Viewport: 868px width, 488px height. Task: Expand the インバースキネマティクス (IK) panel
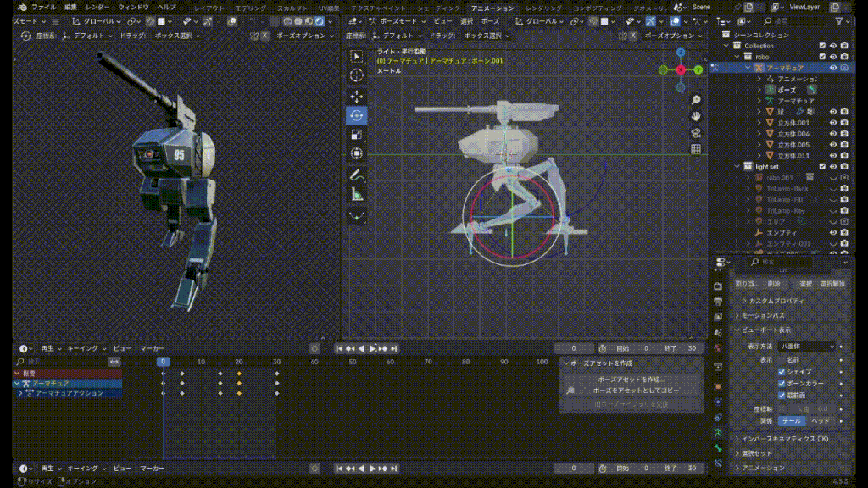pyautogui.click(x=780, y=439)
